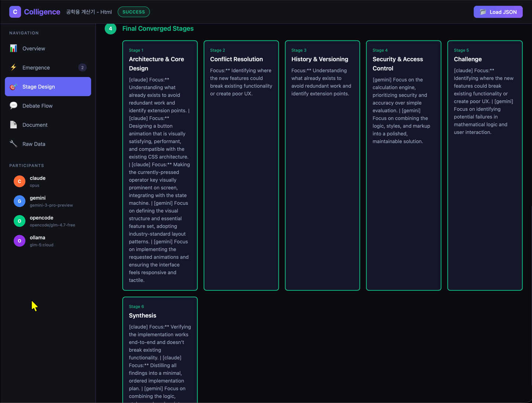Click the Debate Flow speech bubble icon

14,106
